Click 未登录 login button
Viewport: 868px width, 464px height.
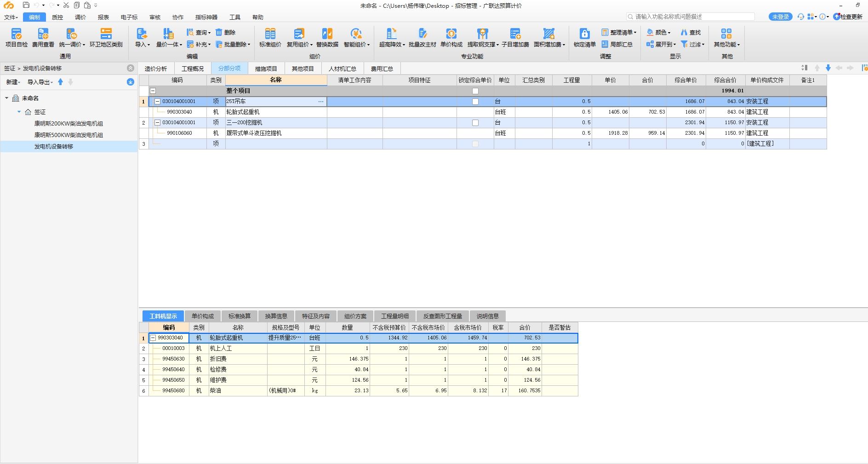click(781, 17)
